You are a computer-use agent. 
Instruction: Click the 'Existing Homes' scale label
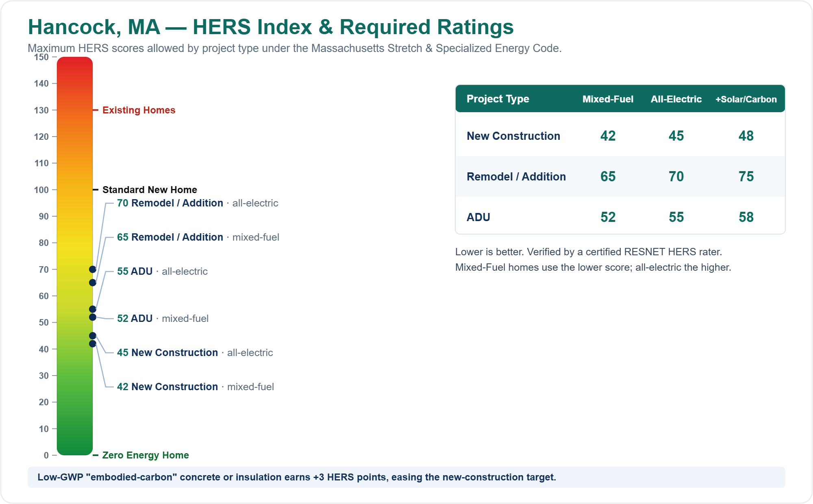(139, 110)
